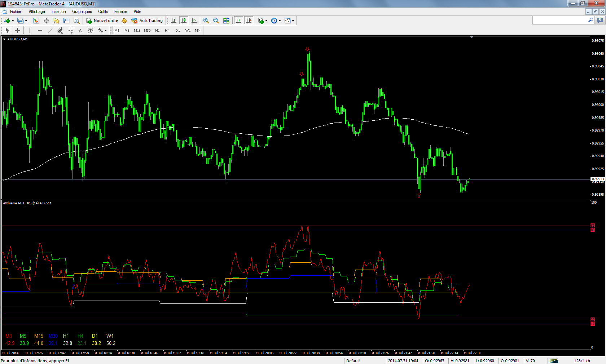
Task: Toggle the Market Watch window icon
Action: (36, 21)
